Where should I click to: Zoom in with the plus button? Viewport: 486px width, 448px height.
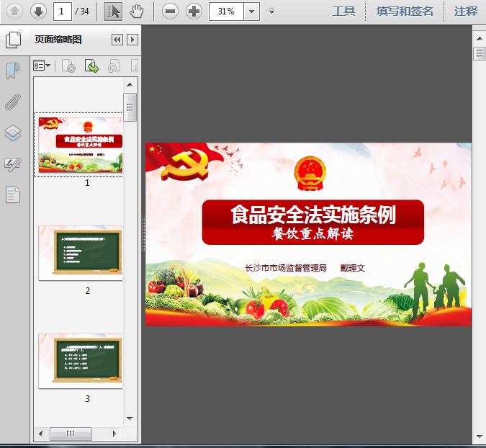click(x=194, y=12)
